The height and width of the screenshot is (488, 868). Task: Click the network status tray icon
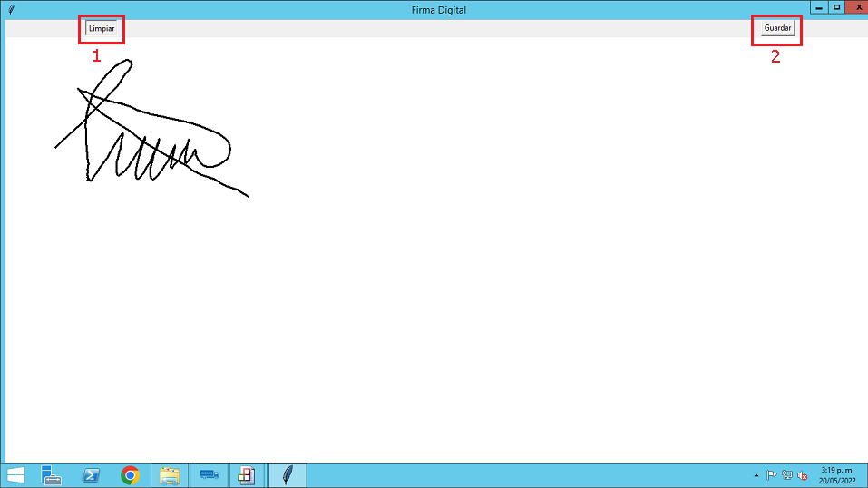point(787,475)
